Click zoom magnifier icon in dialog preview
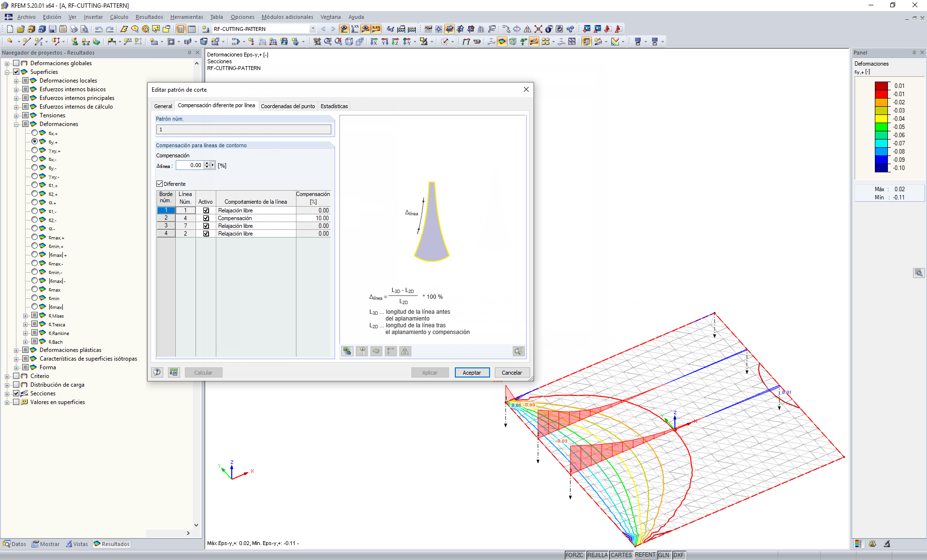 coord(518,351)
